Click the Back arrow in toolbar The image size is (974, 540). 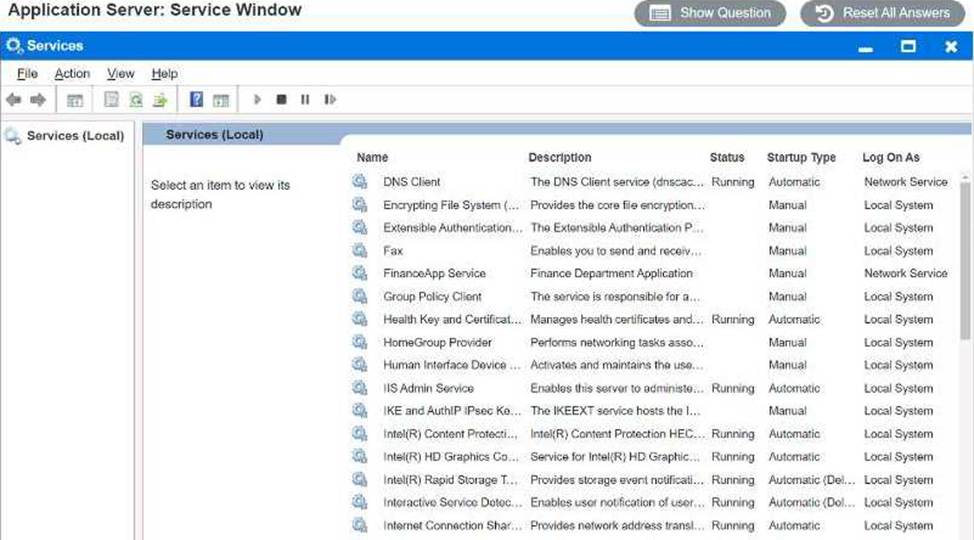(x=14, y=100)
